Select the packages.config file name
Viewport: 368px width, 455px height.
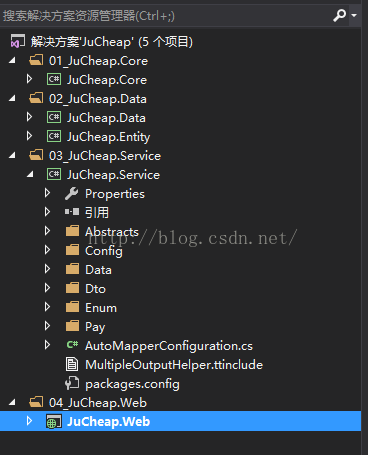point(132,384)
